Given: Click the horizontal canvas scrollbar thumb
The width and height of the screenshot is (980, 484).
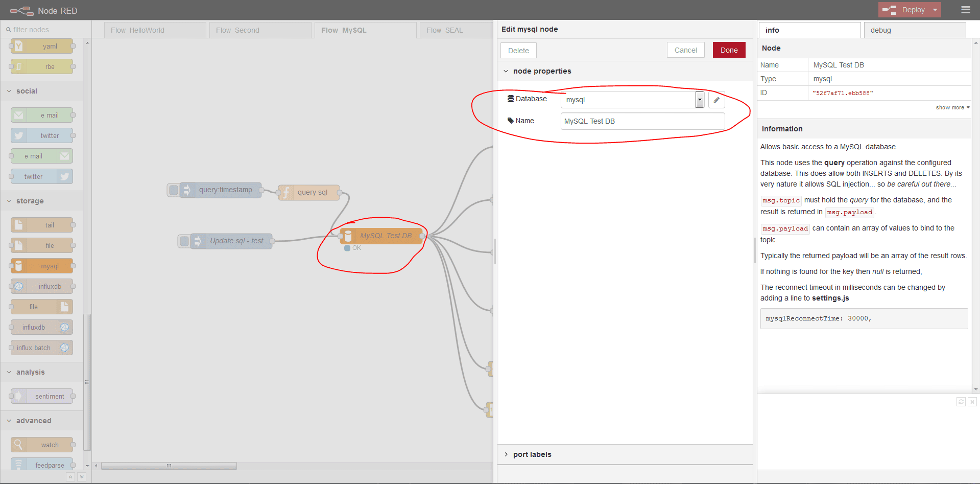Looking at the screenshot, I should 169,466.
